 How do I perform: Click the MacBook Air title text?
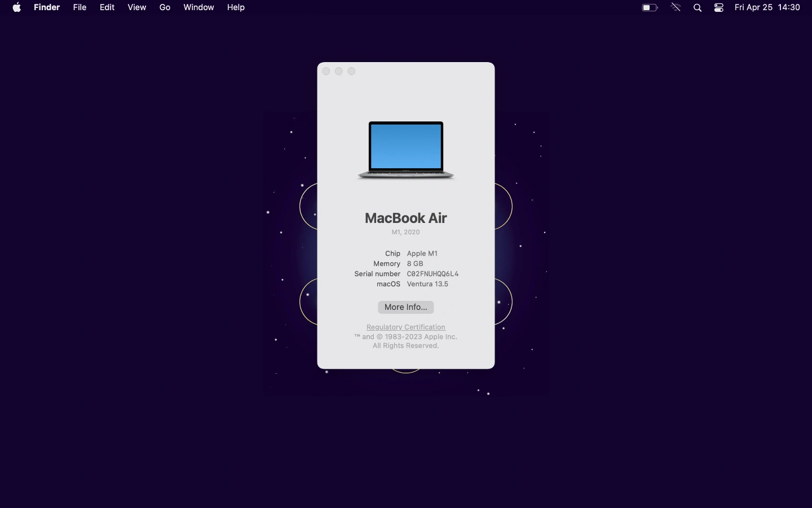point(406,218)
